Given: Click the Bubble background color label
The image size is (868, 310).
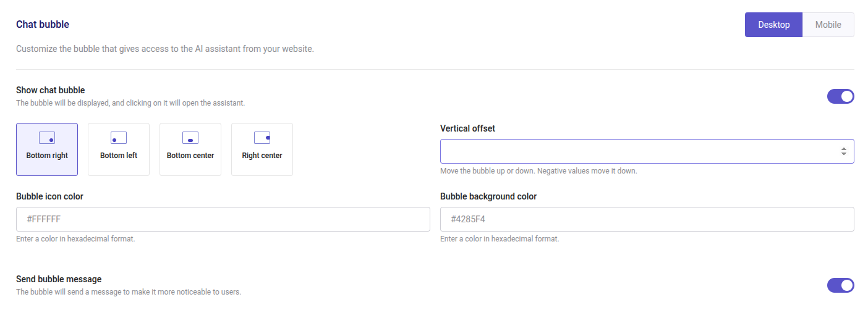Looking at the screenshot, I should click(488, 196).
